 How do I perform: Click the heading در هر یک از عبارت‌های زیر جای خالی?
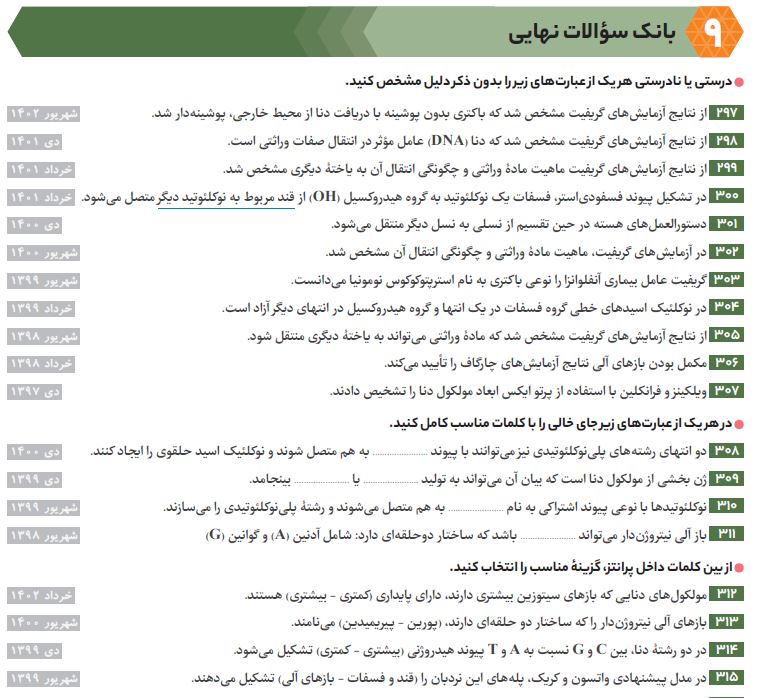tap(561, 423)
